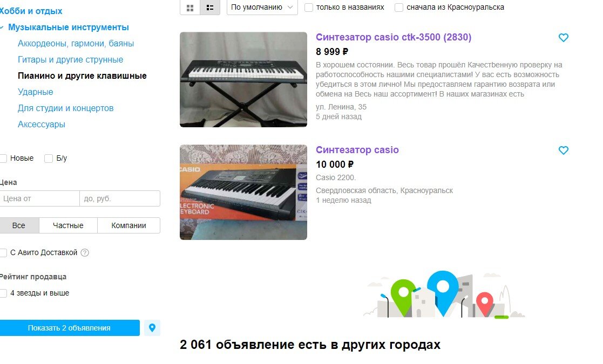Select Компании sellers tab
603x364 pixels.
pyautogui.click(x=129, y=225)
